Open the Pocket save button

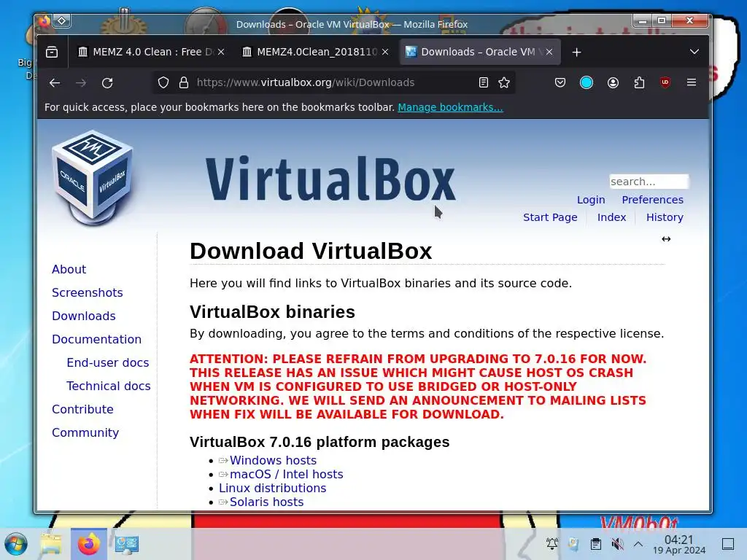[560, 83]
